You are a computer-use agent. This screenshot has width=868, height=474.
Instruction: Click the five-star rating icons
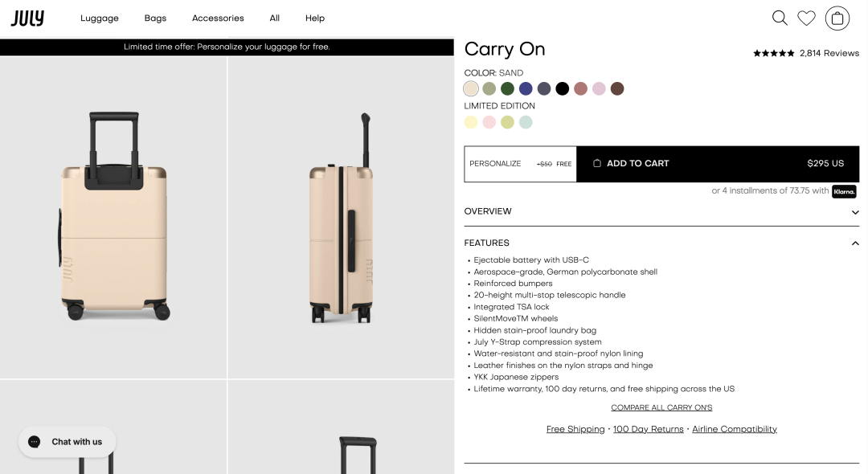(773, 53)
